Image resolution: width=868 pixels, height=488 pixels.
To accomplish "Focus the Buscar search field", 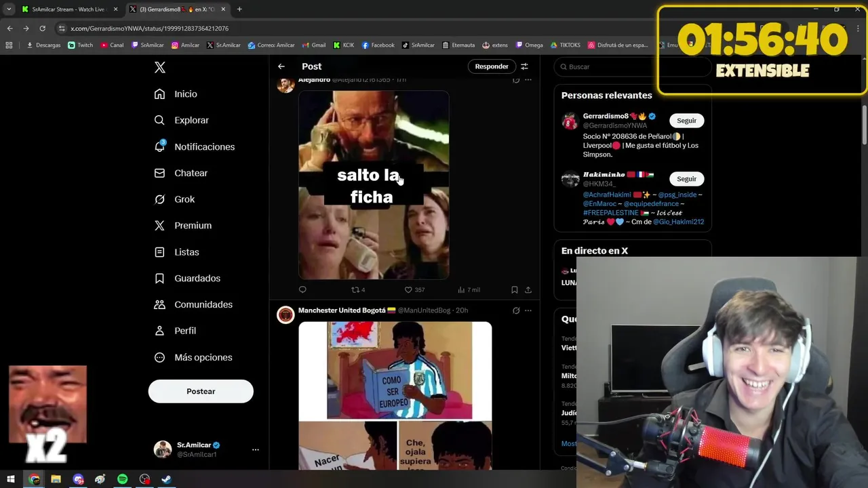I will [x=632, y=66].
